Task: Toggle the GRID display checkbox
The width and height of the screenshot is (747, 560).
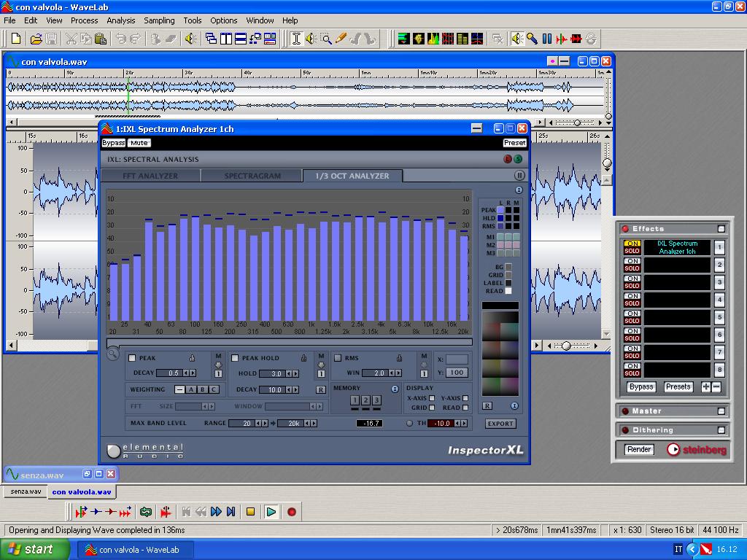Action: (432, 408)
